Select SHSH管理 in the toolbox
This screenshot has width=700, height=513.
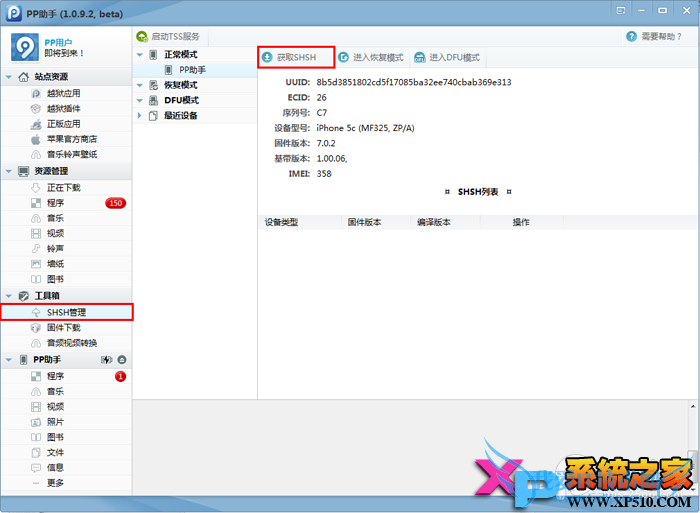point(66,312)
